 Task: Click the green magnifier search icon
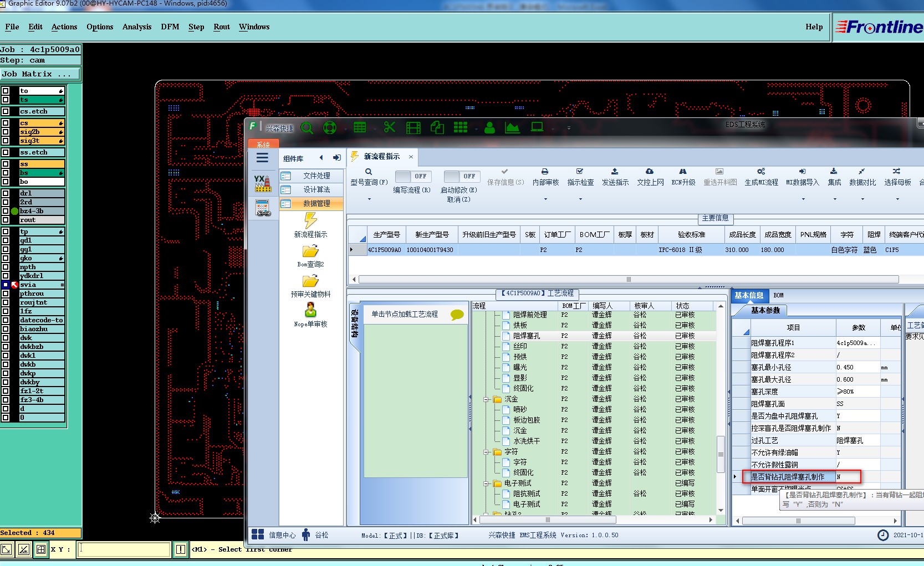(307, 128)
